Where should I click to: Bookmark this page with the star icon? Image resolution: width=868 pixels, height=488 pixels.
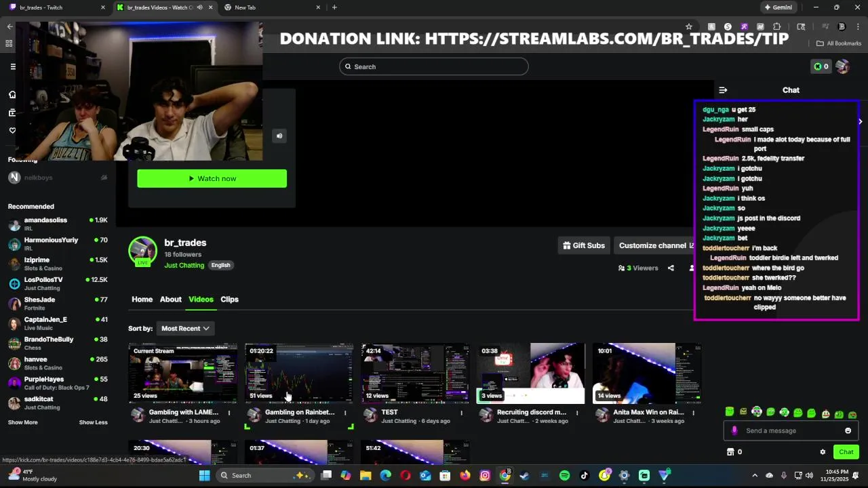(689, 27)
